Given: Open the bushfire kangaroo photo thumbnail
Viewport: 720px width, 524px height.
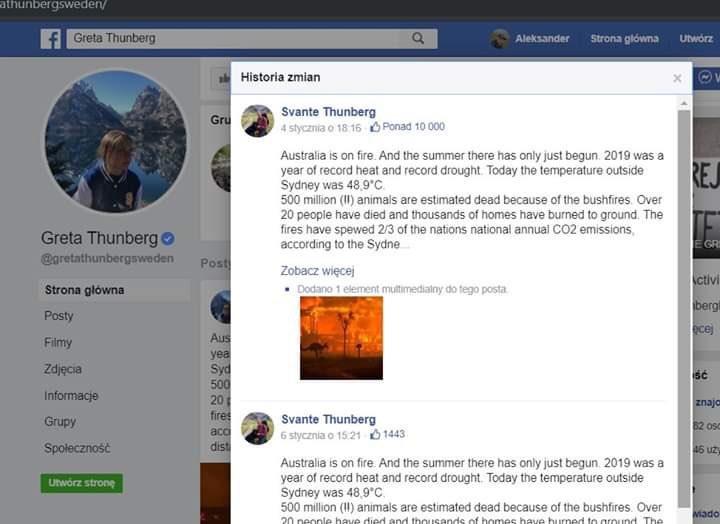Looking at the screenshot, I should coord(341,338).
